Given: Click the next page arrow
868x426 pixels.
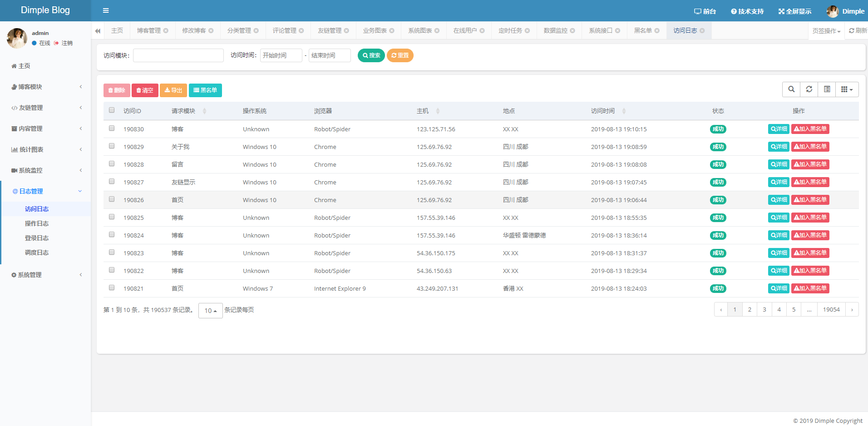Looking at the screenshot, I should pos(852,310).
